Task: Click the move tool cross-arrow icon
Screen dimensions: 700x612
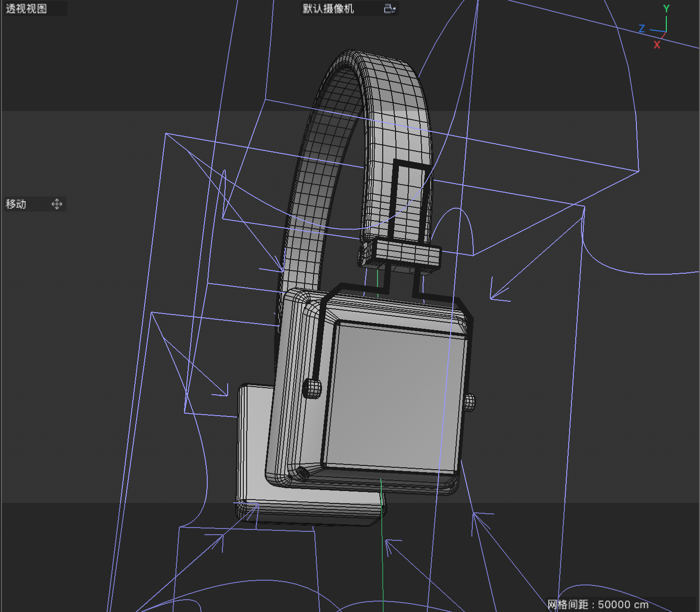Action: click(57, 204)
